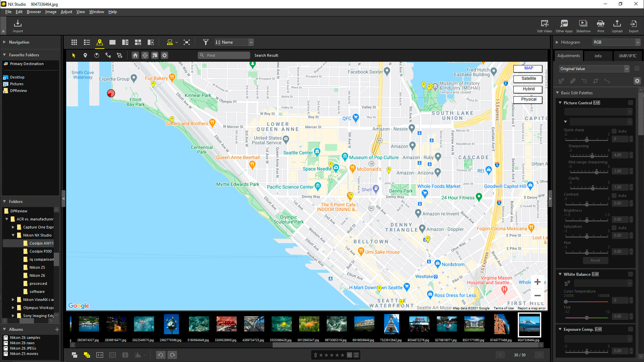The height and width of the screenshot is (362, 644).
Task: Click the Picture Control Reset button
Action: coord(595,260)
